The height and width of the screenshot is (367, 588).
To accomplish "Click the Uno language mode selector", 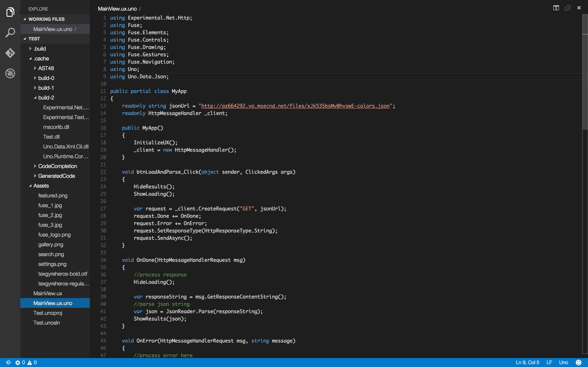I will [x=563, y=362].
